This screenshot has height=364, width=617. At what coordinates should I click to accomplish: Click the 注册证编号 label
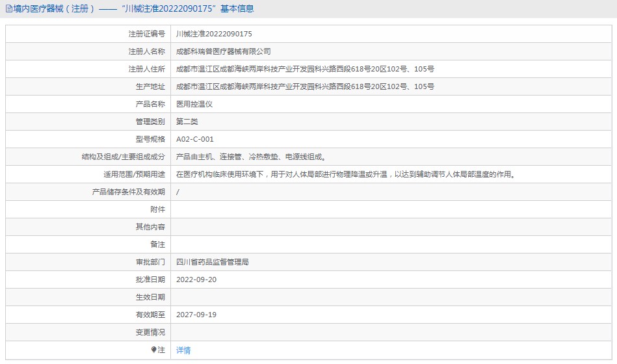(x=147, y=34)
